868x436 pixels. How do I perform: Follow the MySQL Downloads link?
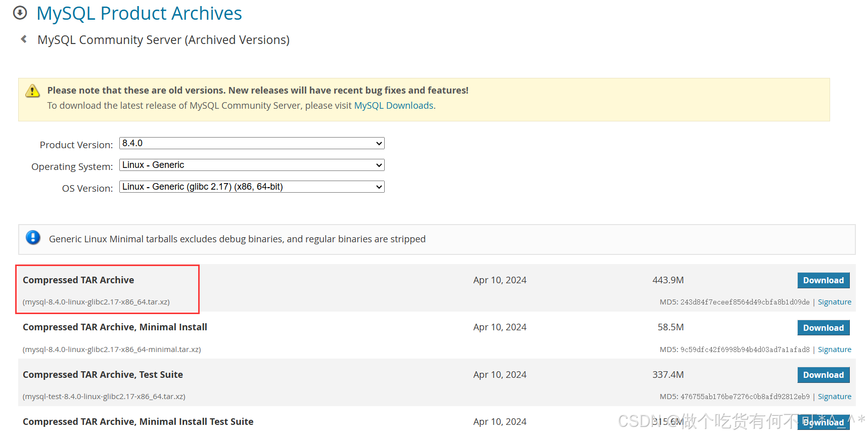click(393, 105)
